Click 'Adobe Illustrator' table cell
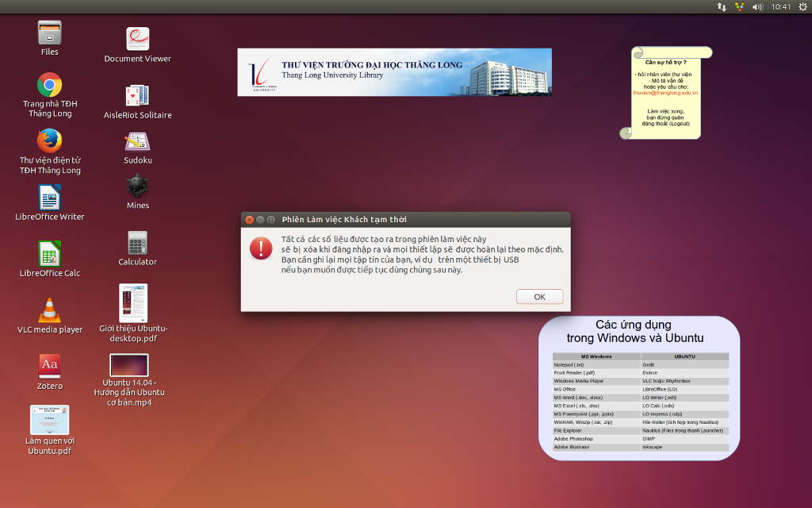The width and height of the screenshot is (812, 508). [x=596, y=447]
